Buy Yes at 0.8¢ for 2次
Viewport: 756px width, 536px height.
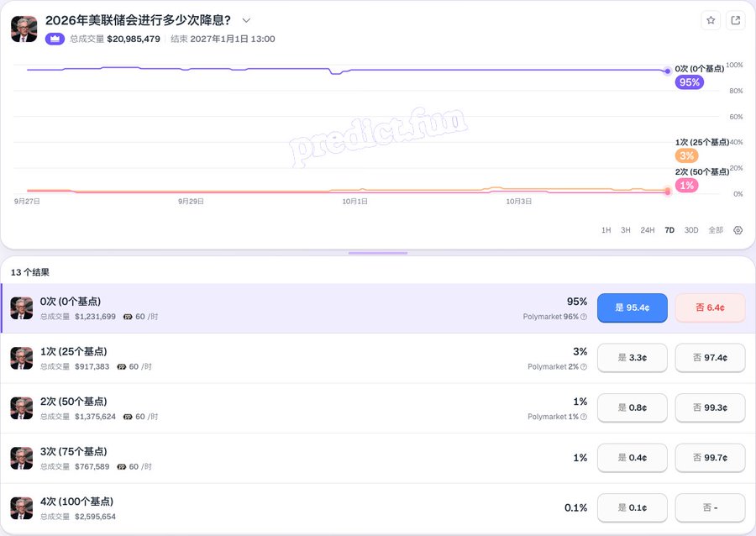[x=633, y=407]
